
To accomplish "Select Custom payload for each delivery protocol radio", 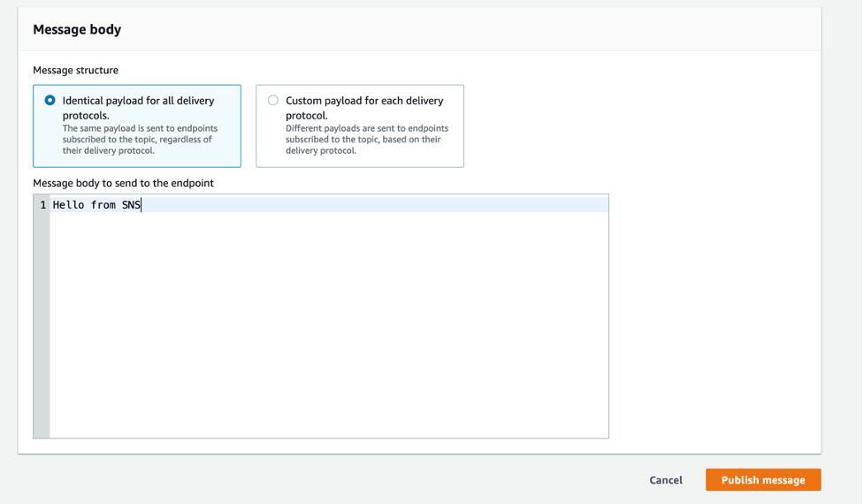I will coord(273,100).
